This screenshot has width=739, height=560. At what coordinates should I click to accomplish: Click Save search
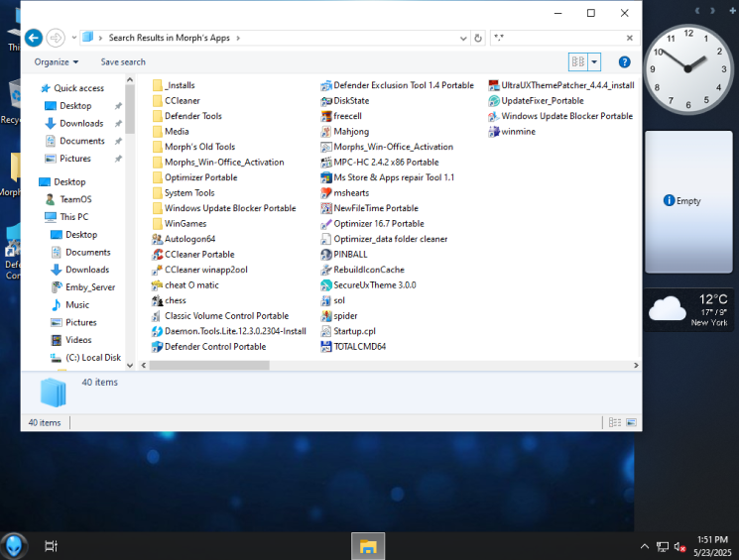123,61
